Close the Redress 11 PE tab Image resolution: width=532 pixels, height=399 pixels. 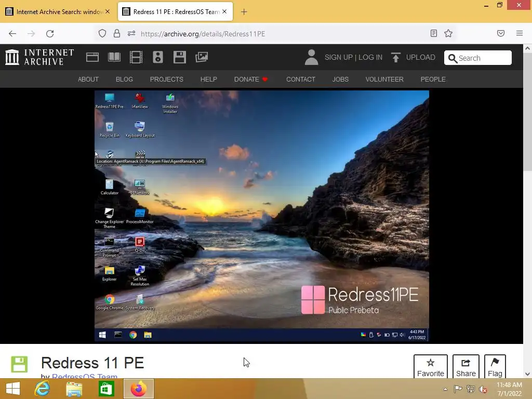pos(224,11)
